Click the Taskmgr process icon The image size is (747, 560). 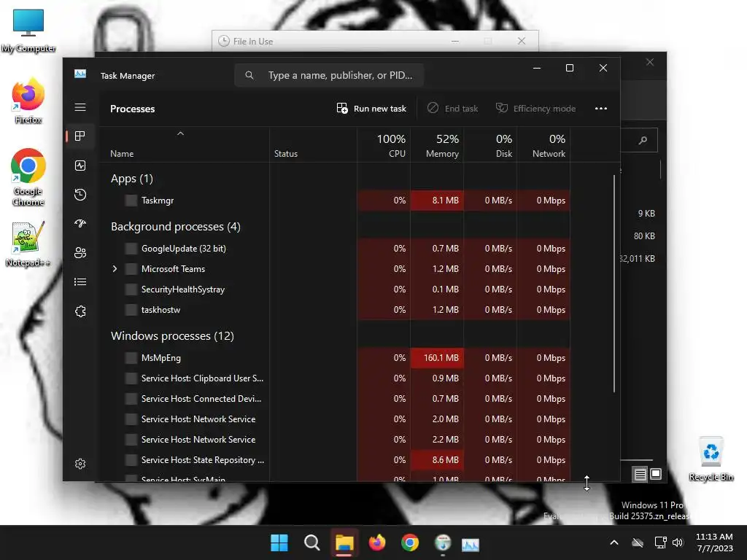131,201
